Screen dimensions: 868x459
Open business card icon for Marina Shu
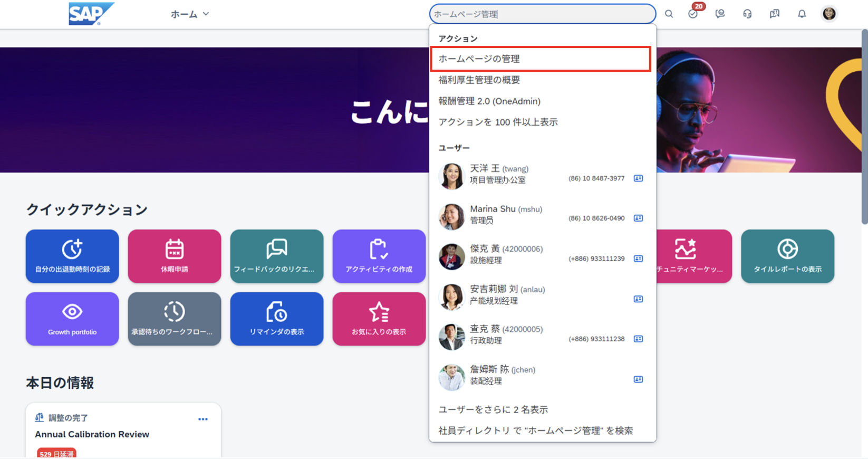[638, 218]
